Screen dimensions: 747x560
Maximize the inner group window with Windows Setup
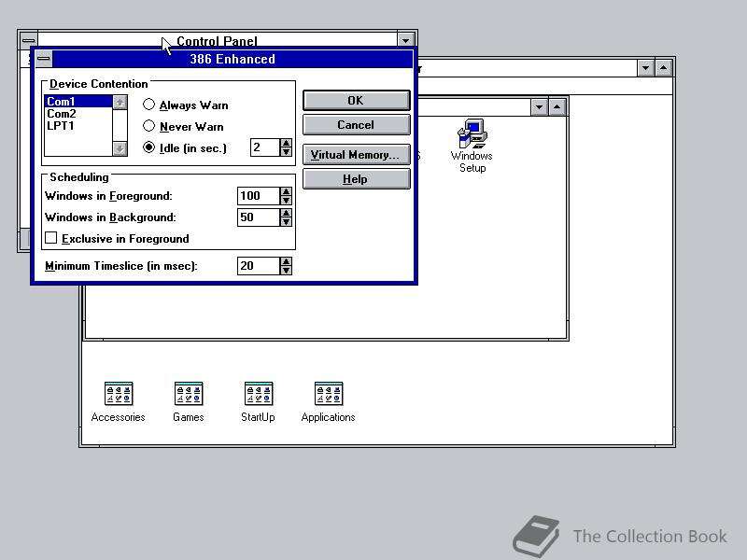coord(557,107)
